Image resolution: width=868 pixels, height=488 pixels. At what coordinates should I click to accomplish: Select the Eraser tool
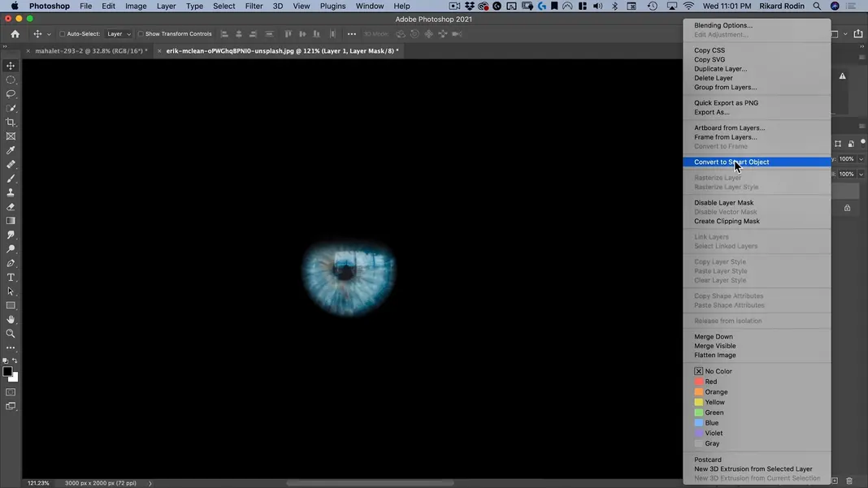[x=11, y=207]
